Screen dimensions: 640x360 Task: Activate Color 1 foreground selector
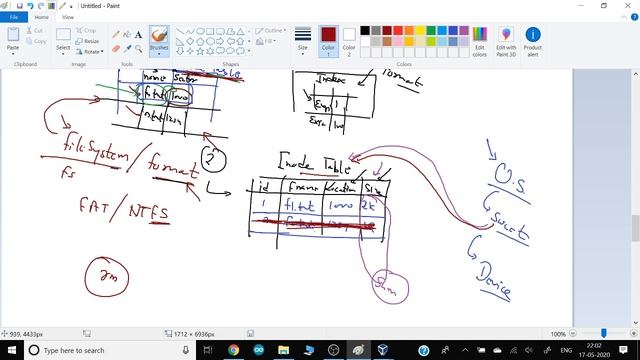point(328,42)
